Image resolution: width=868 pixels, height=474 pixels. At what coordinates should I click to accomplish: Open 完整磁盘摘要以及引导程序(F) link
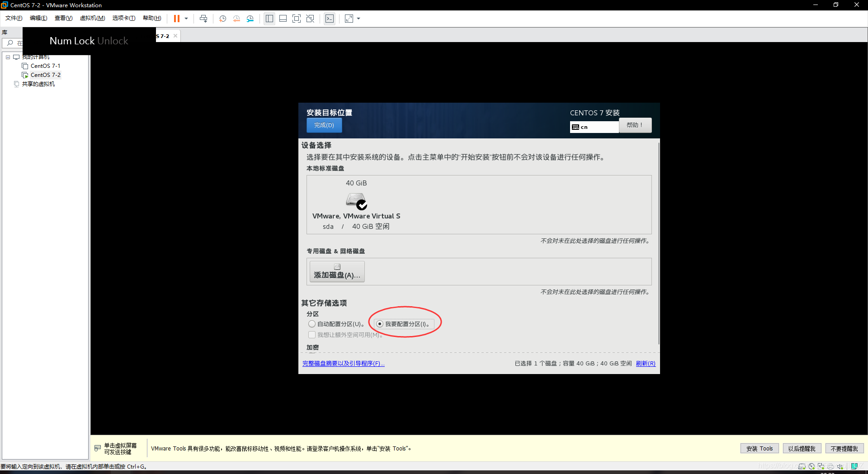tap(344, 364)
